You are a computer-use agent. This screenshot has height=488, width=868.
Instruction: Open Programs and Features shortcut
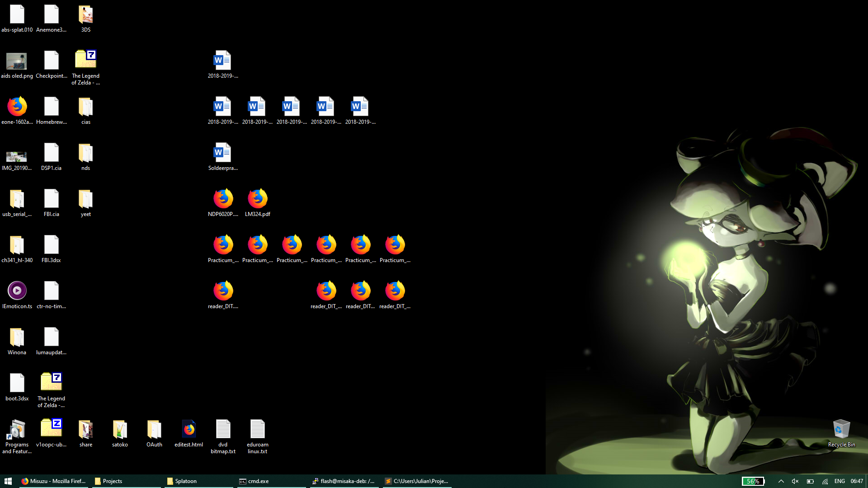(17, 436)
